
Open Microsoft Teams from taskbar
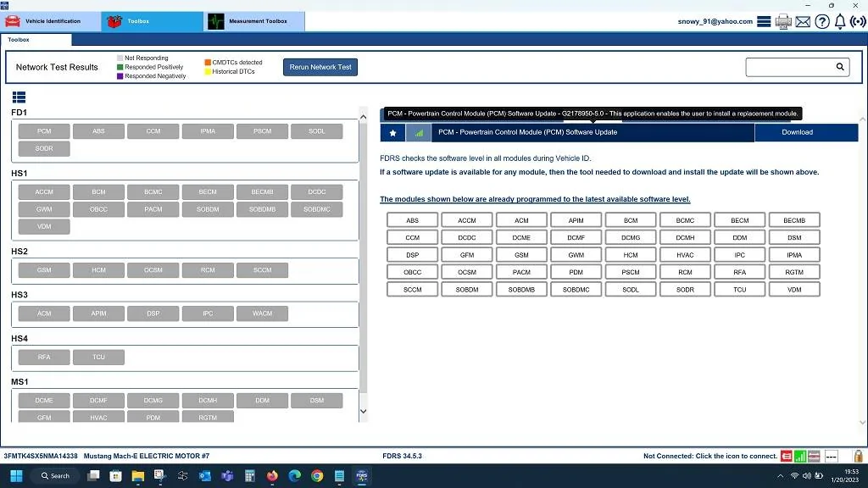pyautogui.click(x=227, y=476)
